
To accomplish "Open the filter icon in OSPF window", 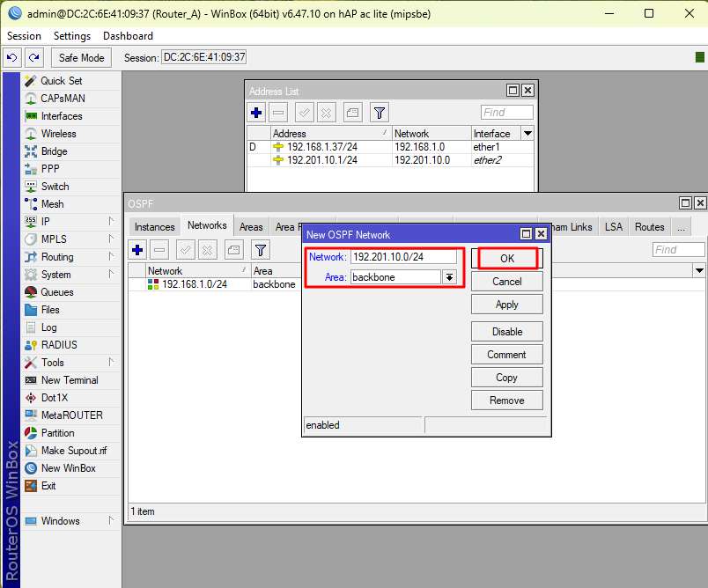I will [x=260, y=250].
